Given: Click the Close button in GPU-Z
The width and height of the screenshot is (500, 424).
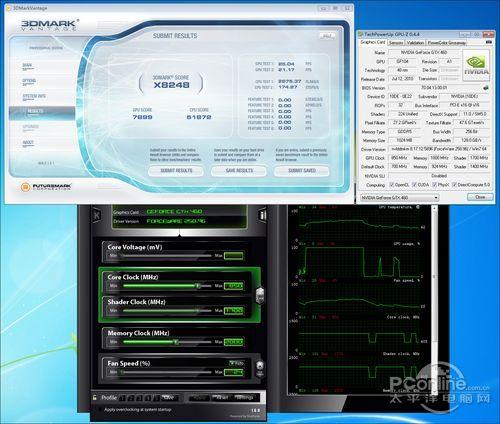Looking at the screenshot, I should pyautogui.click(x=480, y=197).
